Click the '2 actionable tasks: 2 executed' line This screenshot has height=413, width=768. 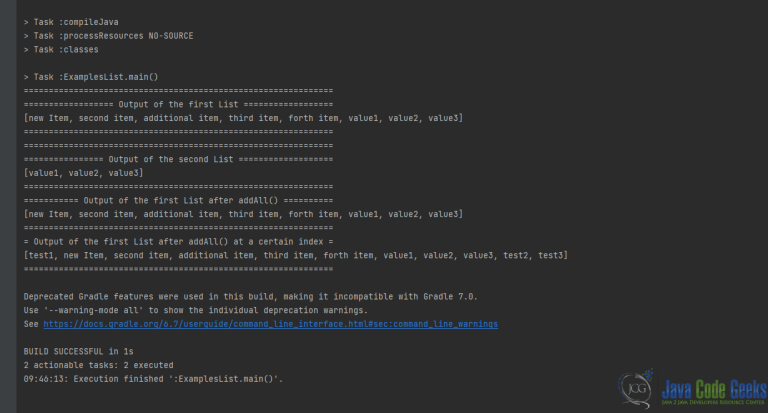click(98, 365)
